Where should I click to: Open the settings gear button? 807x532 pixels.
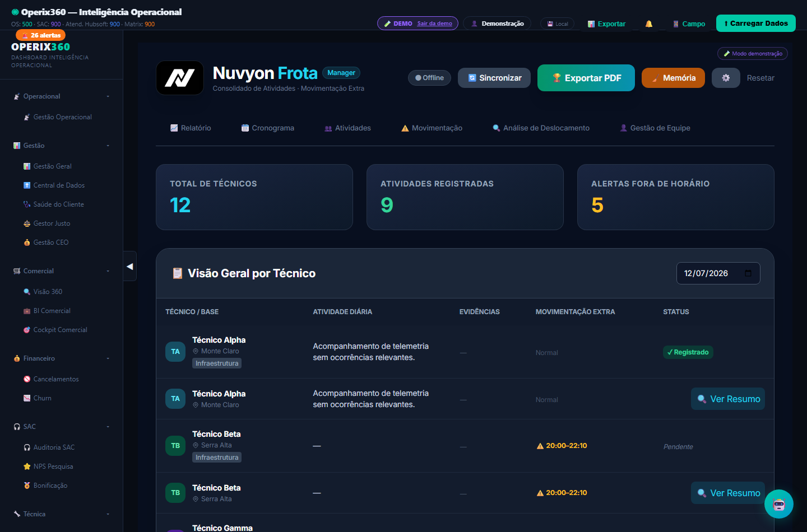726,78
